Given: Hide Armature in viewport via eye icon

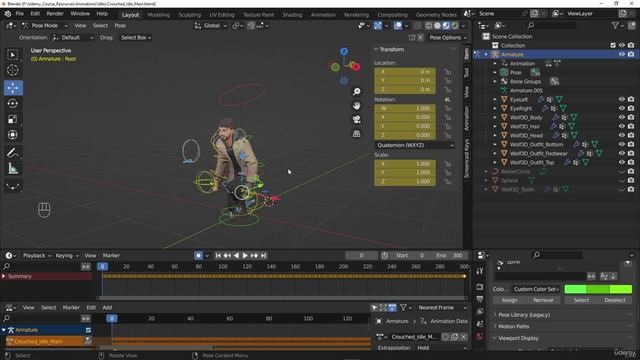Looking at the screenshot, I should pos(622,54).
